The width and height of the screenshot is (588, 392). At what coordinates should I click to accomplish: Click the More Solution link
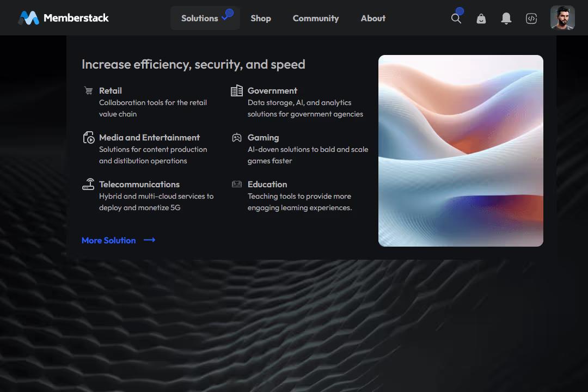coord(109,241)
